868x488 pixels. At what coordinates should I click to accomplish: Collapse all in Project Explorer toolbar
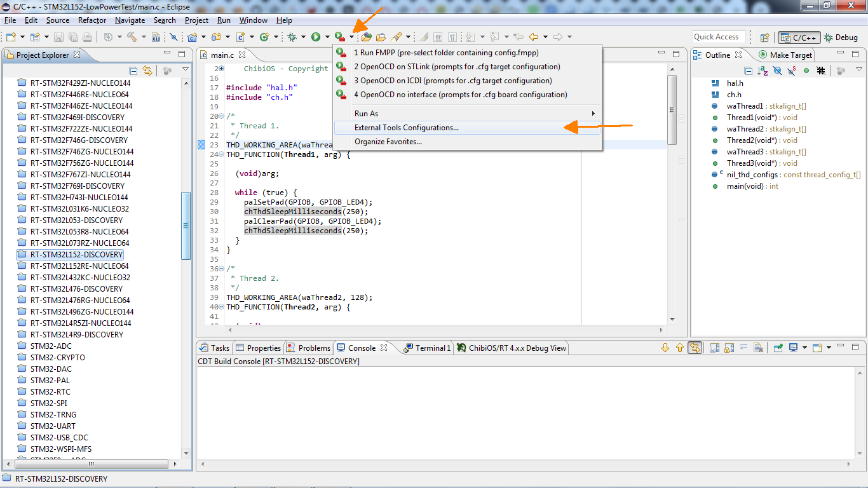(x=133, y=71)
